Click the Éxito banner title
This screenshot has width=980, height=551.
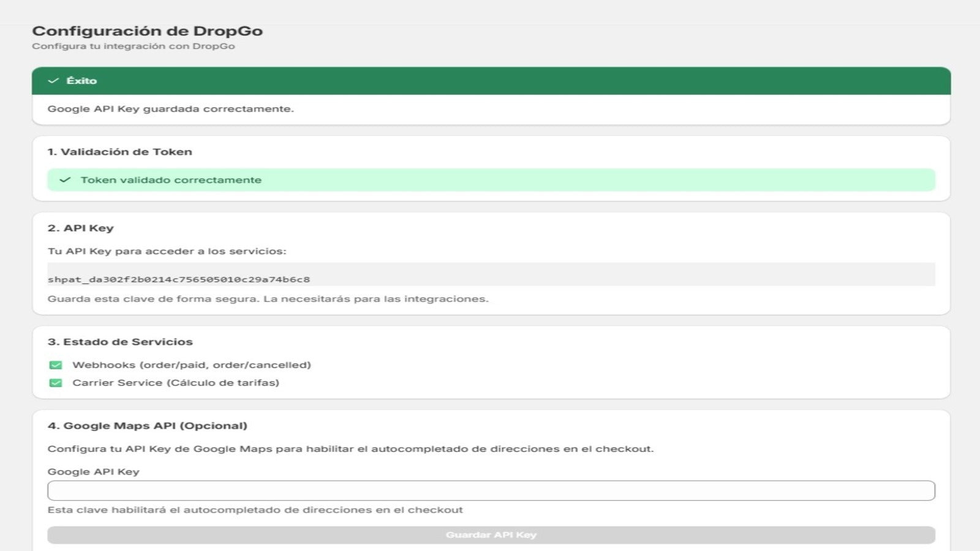[81, 81]
